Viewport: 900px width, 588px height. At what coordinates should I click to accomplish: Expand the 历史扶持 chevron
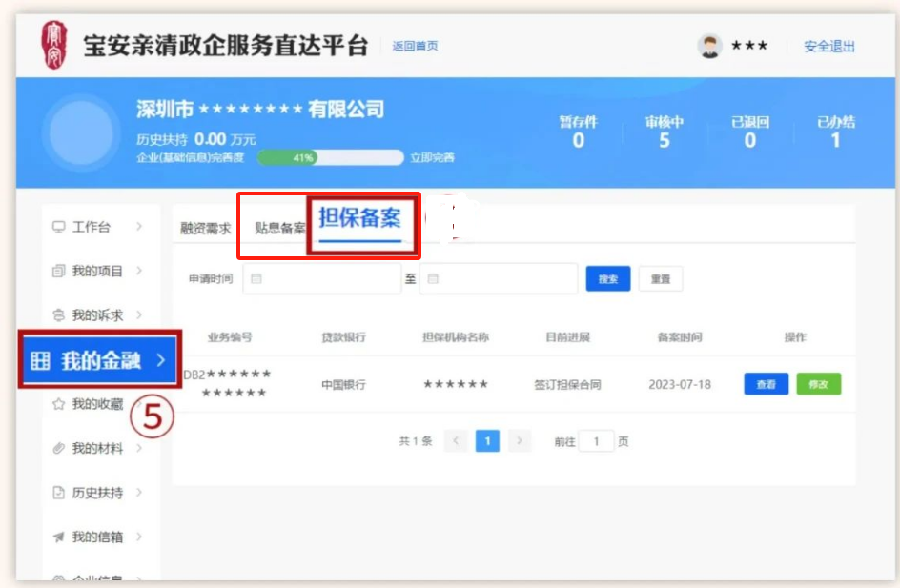click(139, 492)
